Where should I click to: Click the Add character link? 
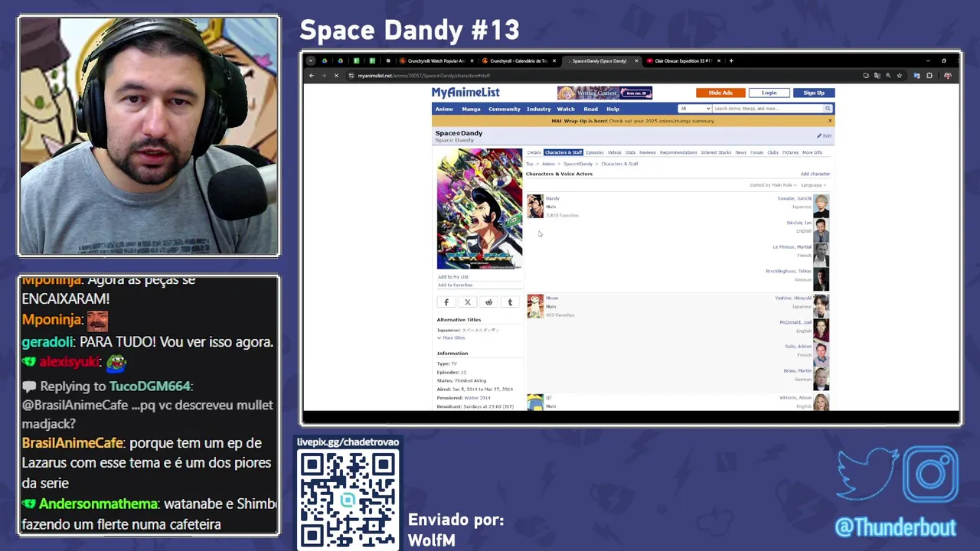[815, 174]
